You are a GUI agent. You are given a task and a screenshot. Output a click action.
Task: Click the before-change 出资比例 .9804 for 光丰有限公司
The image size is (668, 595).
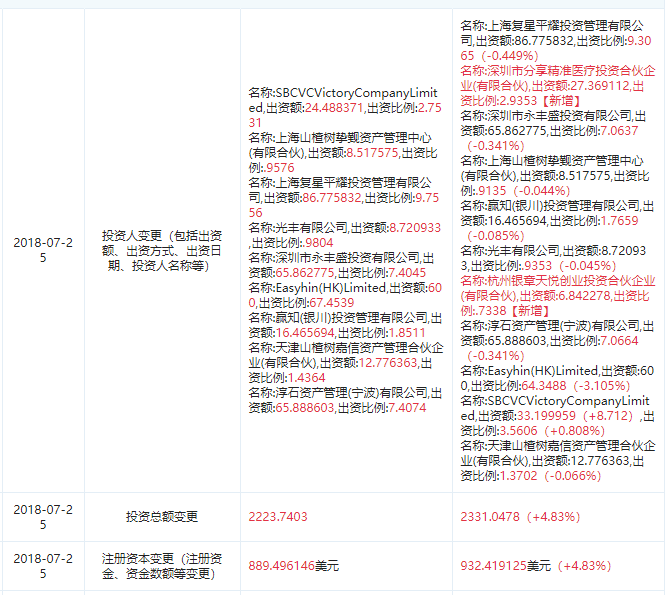tap(318, 243)
